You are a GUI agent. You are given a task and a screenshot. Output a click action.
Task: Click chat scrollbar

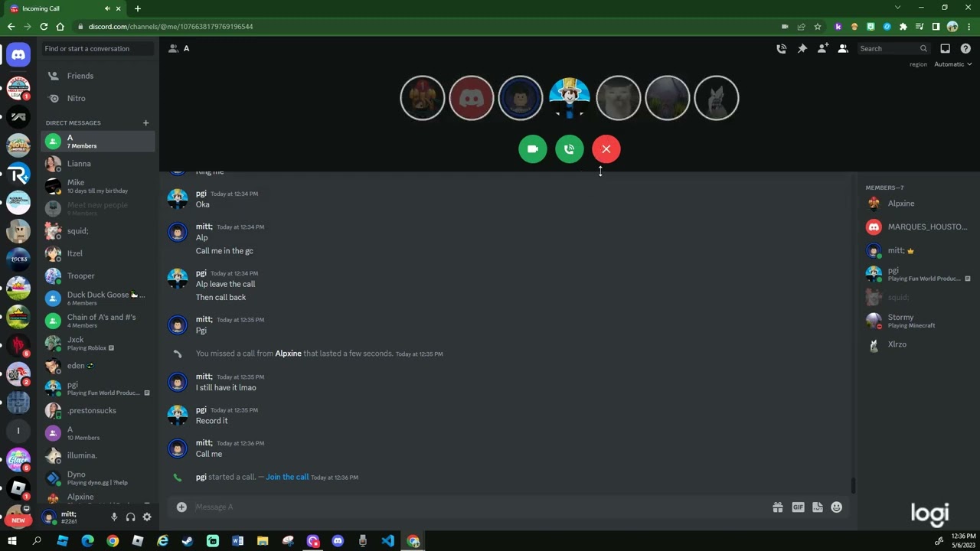click(x=853, y=485)
